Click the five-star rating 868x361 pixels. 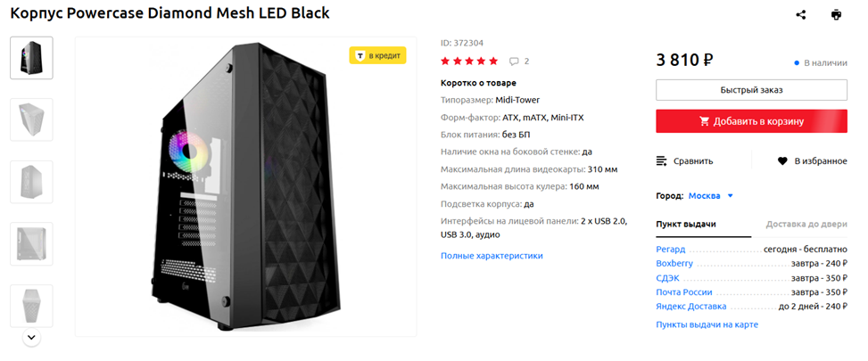(x=469, y=62)
